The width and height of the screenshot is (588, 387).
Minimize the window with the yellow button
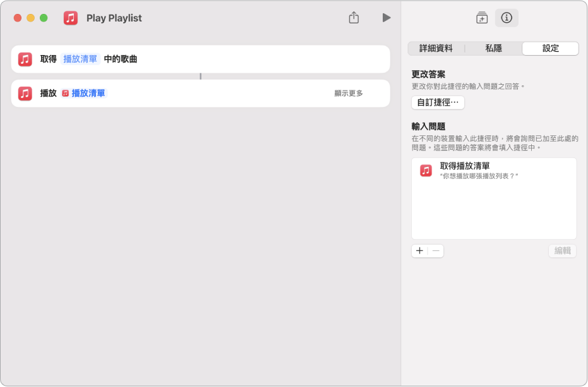[31, 18]
